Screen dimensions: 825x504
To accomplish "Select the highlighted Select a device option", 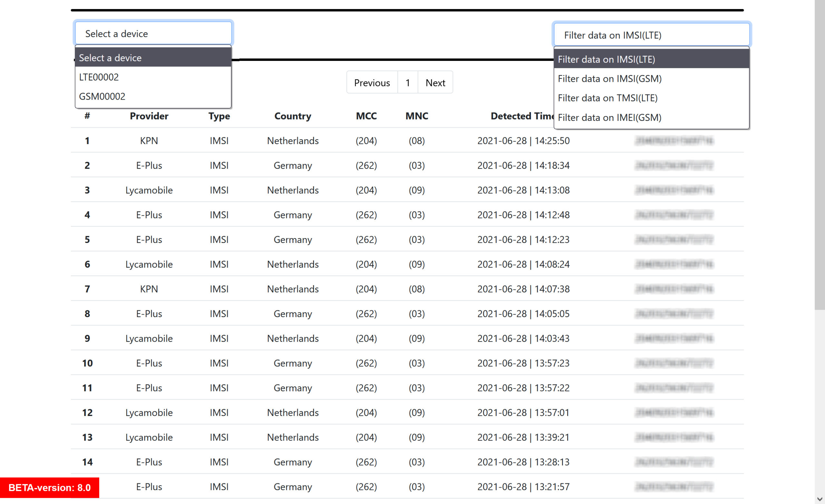I will pyautogui.click(x=153, y=58).
